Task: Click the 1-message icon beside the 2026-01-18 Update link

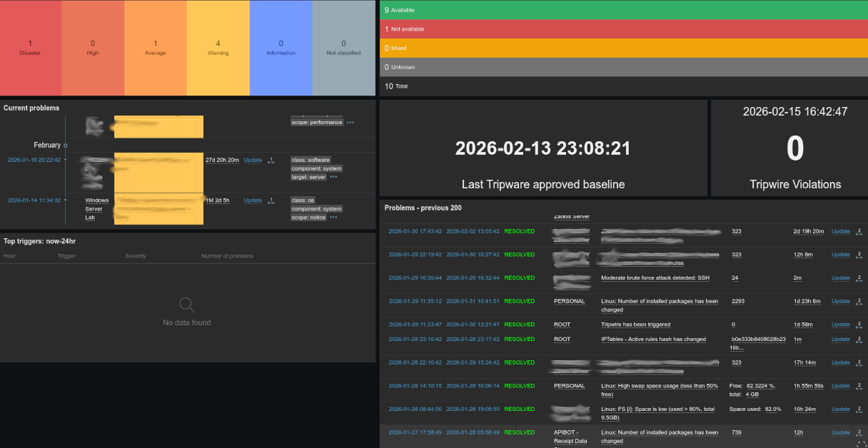Action: [271, 161]
